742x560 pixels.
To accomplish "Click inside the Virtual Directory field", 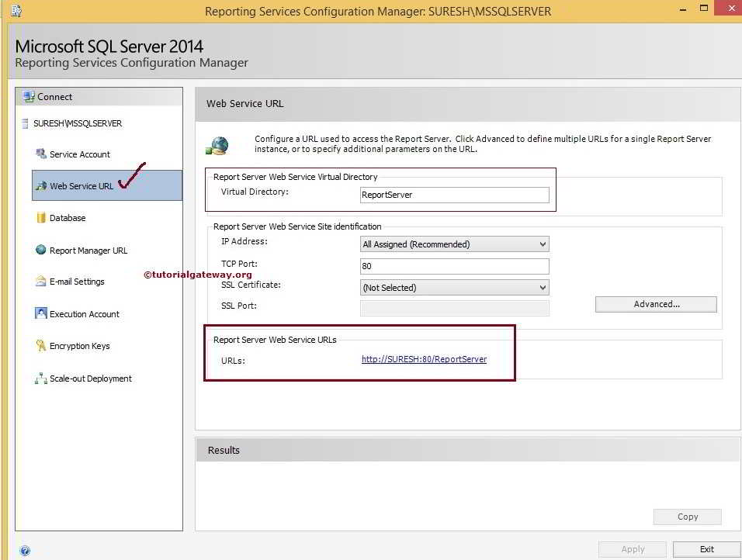I will pyautogui.click(x=454, y=195).
